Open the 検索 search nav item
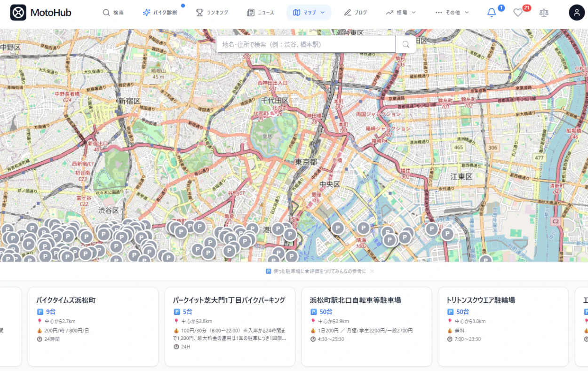588x371 pixels. [x=113, y=13]
